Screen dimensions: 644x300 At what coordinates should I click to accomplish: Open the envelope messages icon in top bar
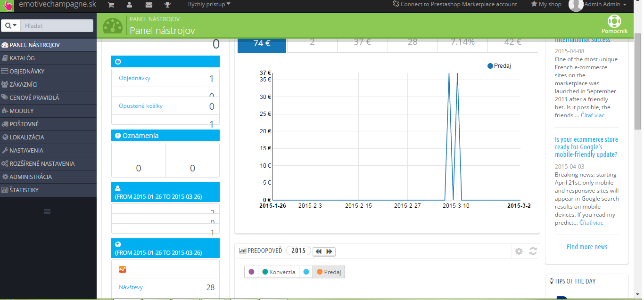click(x=149, y=5)
